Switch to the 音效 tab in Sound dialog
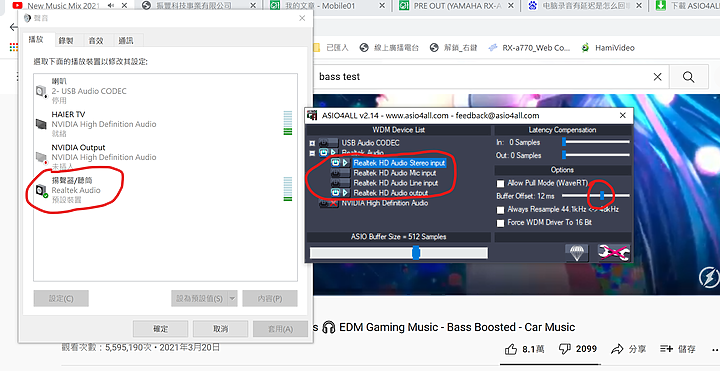The width and height of the screenshot is (720, 371). pyautogui.click(x=96, y=40)
